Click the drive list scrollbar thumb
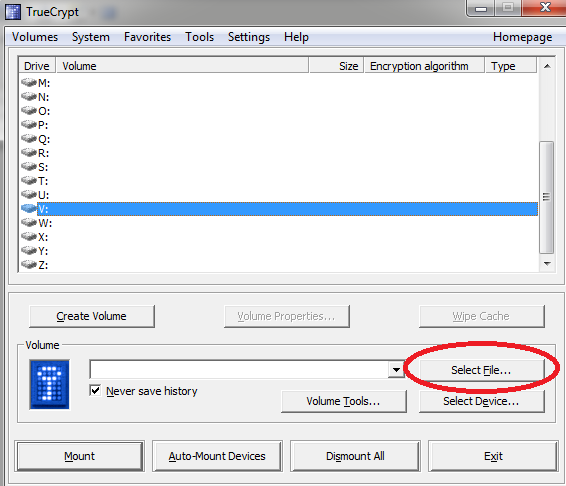The image size is (566, 486). click(547, 197)
